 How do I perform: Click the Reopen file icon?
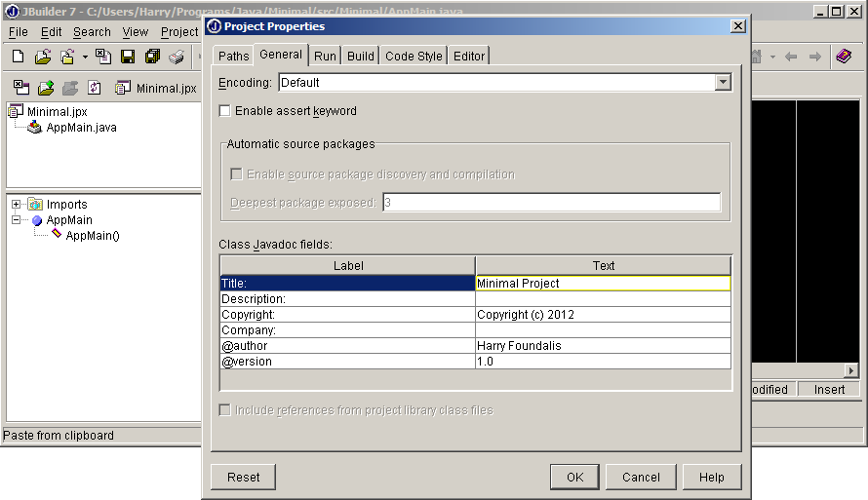coord(67,57)
